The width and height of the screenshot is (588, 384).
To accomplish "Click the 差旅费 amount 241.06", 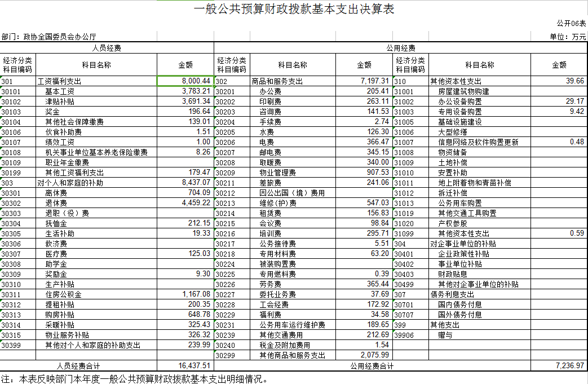I will [364, 182].
